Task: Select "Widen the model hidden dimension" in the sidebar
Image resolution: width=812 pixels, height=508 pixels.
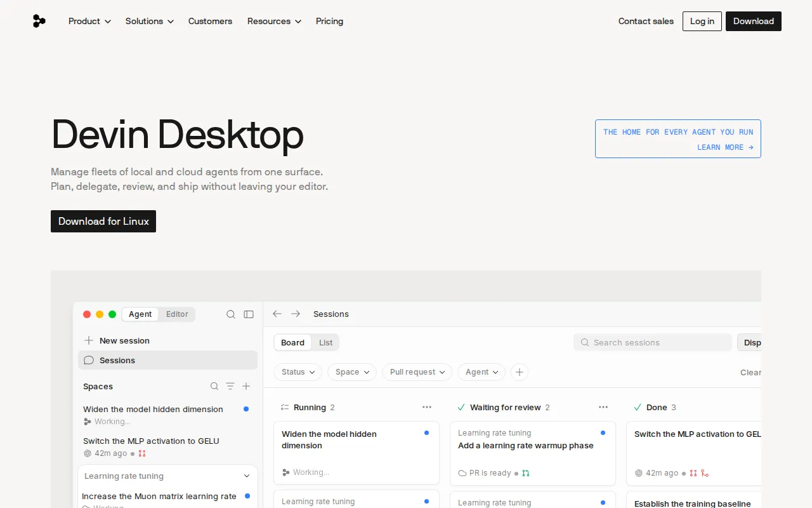Action: 153,409
